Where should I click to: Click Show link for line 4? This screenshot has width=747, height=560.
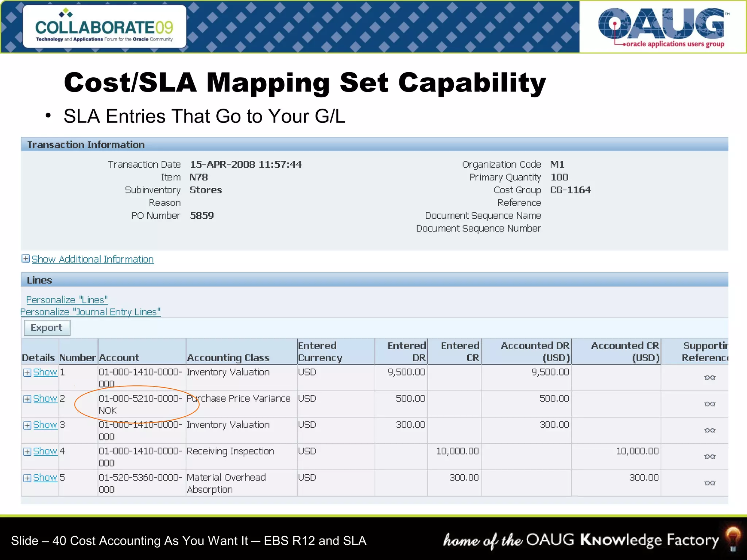(x=45, y=451)
